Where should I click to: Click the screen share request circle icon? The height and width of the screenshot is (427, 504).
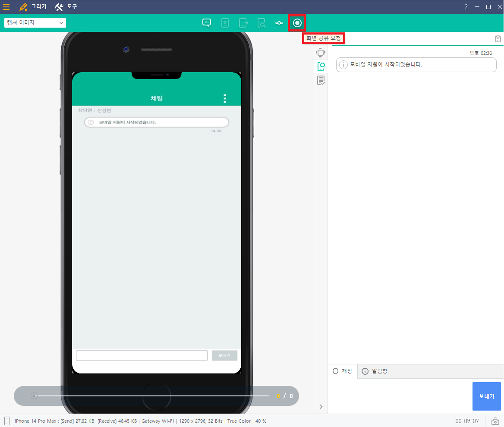[297, 23]
